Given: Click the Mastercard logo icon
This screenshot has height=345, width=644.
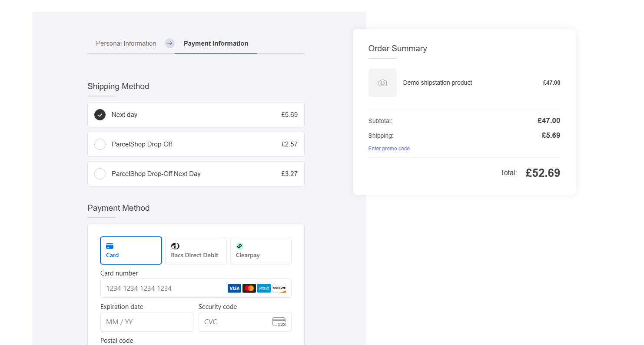Looking at the screenshot, I should coord(249,288).
